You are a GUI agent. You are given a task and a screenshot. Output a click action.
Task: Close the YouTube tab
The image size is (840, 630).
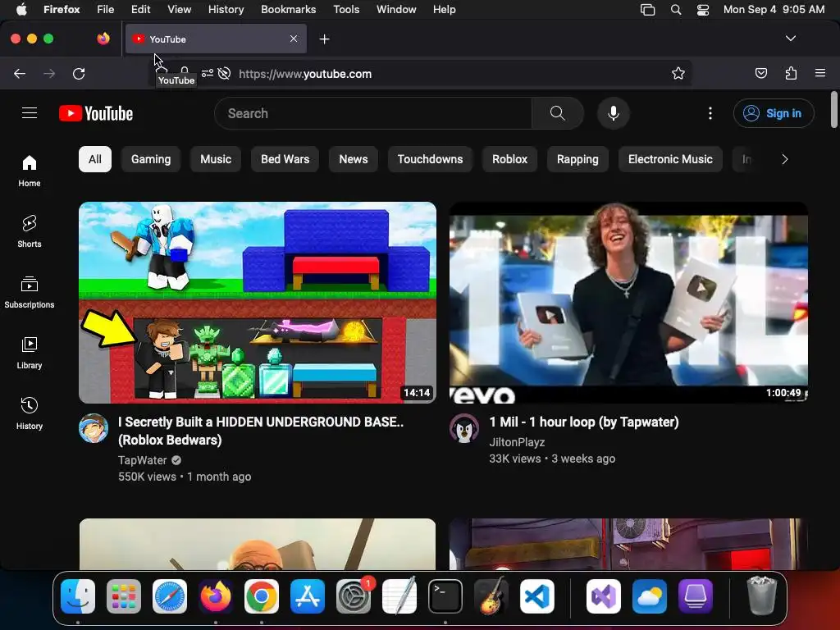(x=294, y=39)
